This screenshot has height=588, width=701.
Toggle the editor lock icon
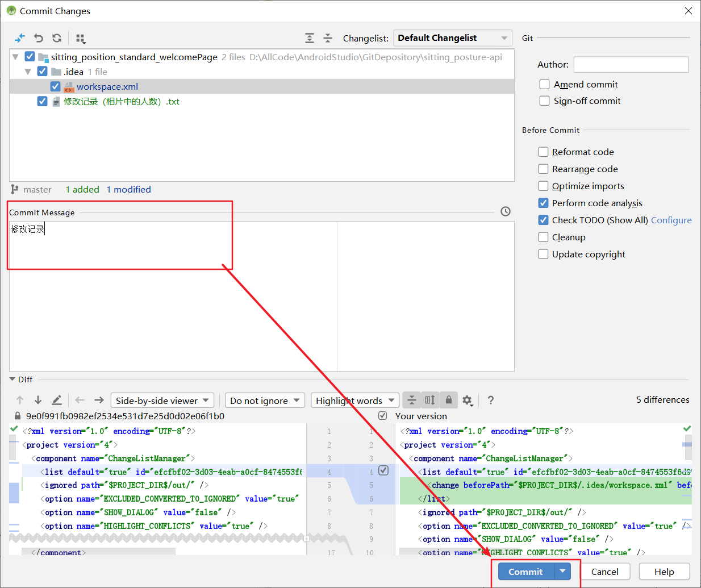point(448,400)
